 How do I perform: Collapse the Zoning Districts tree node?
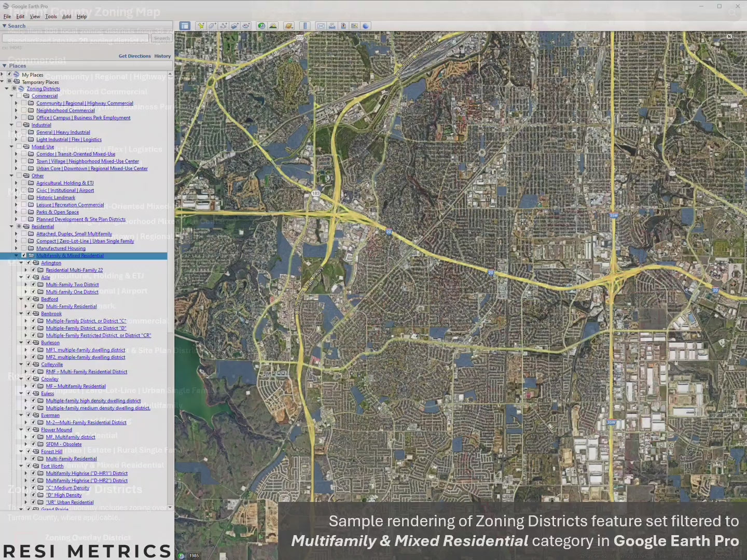point(7,89)
